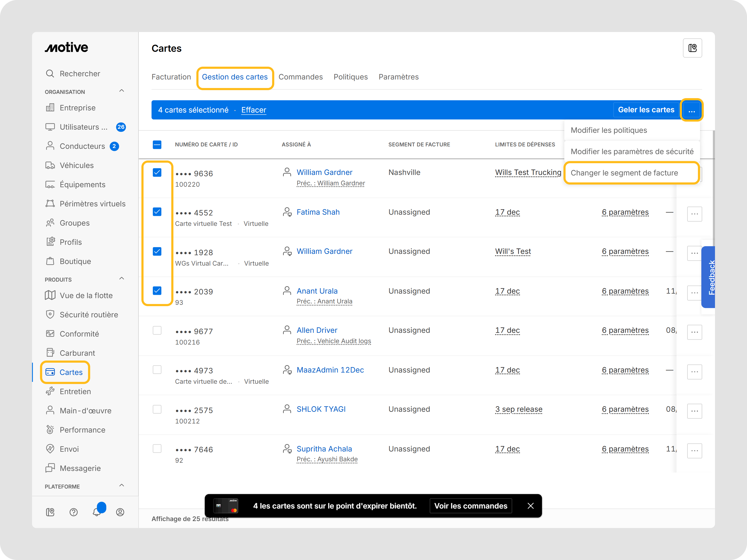747x560 pixels.
Task: Uncheck card 4552 checkbox
Action: (x=157, y=212)
